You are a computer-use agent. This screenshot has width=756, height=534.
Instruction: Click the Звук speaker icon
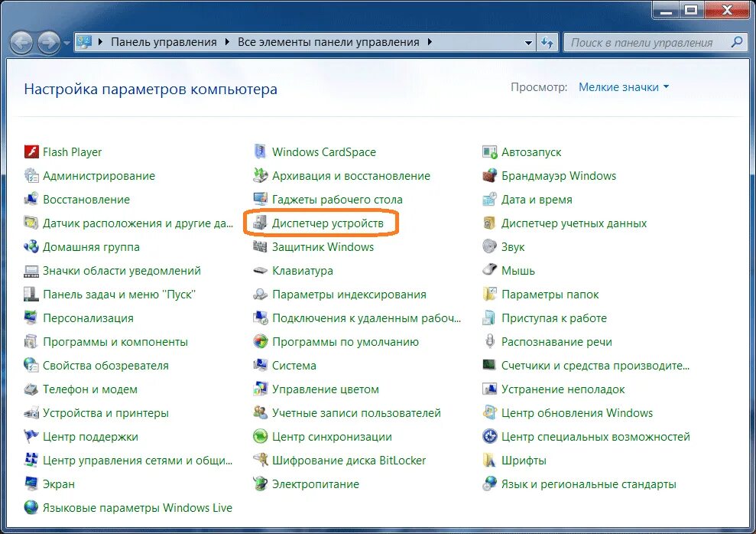pos(490,246)
